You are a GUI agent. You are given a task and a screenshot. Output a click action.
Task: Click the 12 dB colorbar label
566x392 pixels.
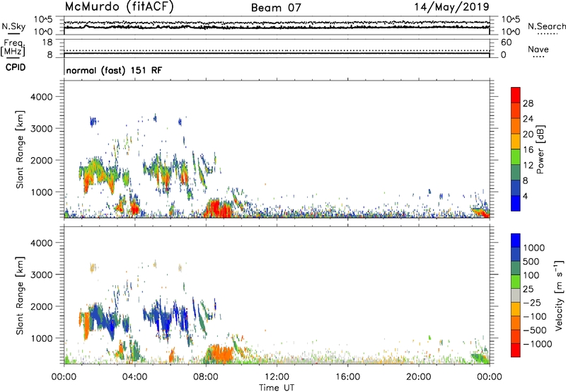coord(528,166)
